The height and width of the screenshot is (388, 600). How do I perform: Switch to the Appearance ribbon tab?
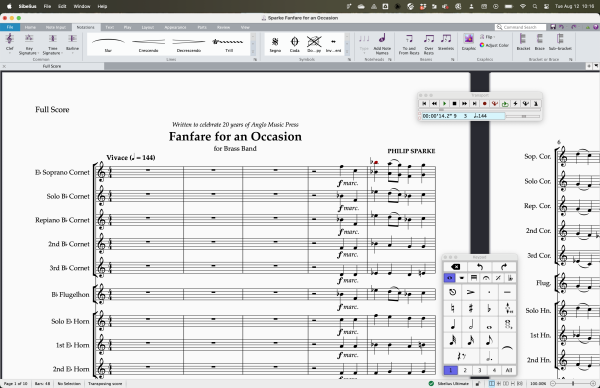click(175, 27)
